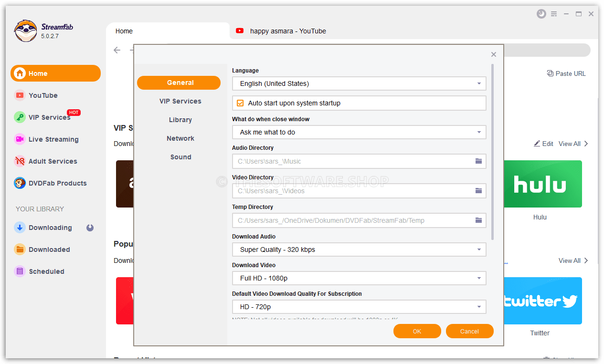Toggle Auto start upon system startup
Viewport: 604px width, 364px height.
point(240,103)
